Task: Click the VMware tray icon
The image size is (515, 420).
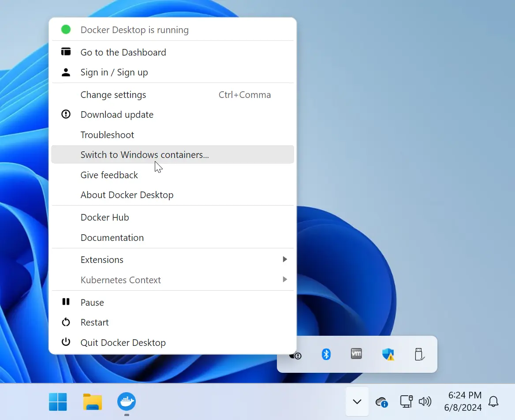Action: coord(356,354)
